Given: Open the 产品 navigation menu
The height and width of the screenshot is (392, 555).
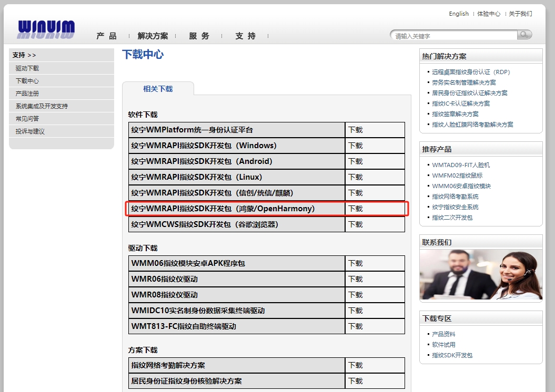Looking at the screenshot, I should tap(107, 36).
